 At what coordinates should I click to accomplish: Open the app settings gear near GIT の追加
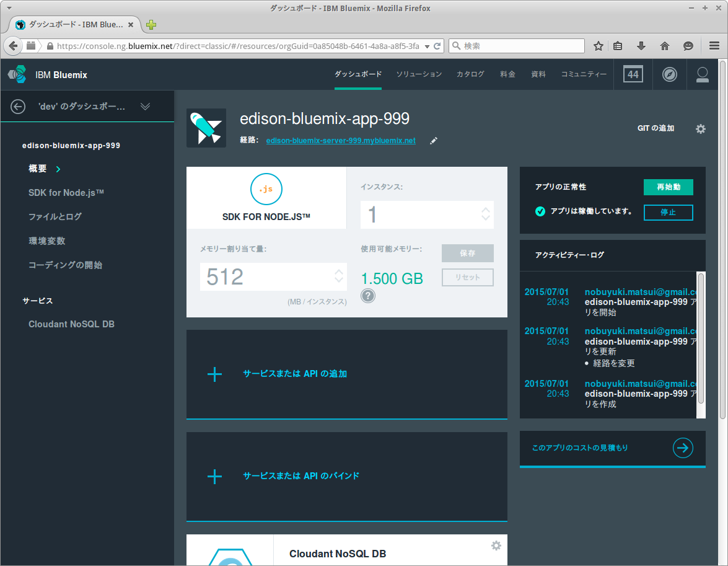click(x=701, y=129)
